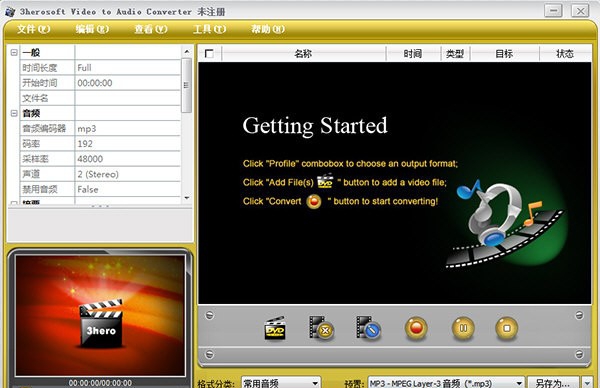Collapse the 音频 property group
Viewport: 600px width, 388px height.
14,113
